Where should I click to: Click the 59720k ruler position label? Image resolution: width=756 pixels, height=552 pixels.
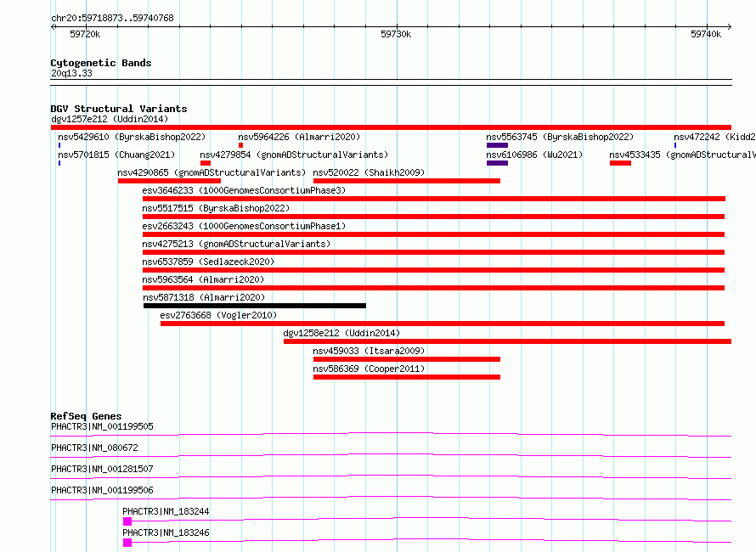[x=85, y=34]
